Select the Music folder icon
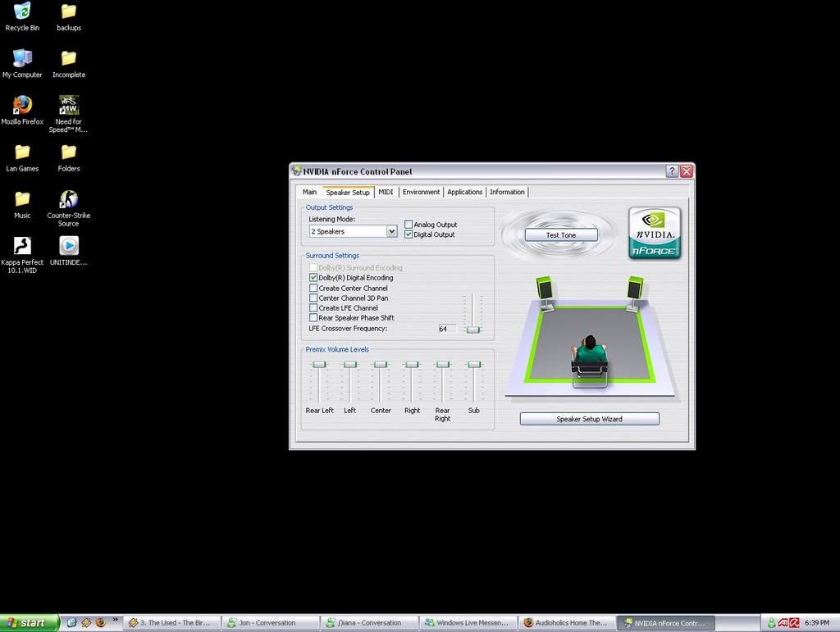 [x=22, y=204]
